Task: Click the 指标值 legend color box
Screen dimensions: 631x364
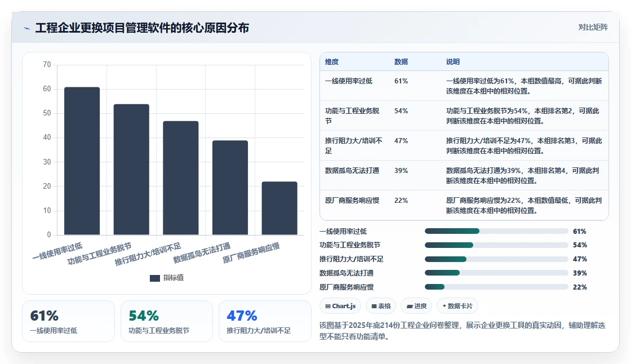Action: pyautogui.click(x=155, y=278)
